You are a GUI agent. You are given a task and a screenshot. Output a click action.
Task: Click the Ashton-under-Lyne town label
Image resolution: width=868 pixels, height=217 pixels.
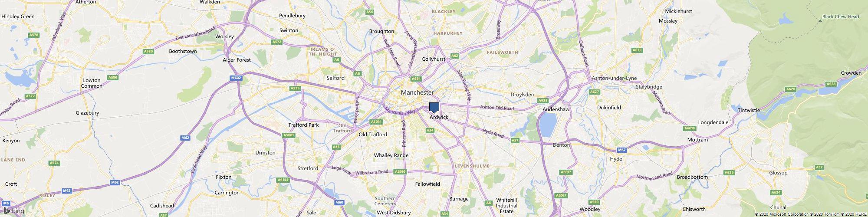[614, 78]
